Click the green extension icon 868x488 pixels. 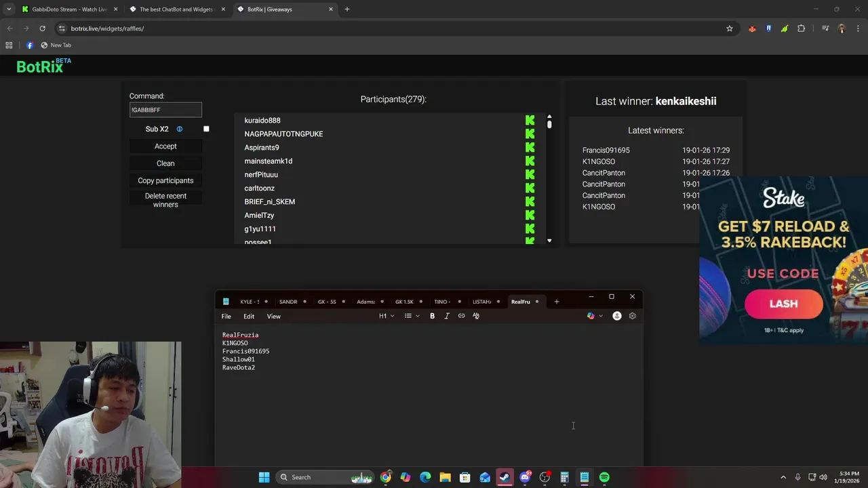[785, 28]
